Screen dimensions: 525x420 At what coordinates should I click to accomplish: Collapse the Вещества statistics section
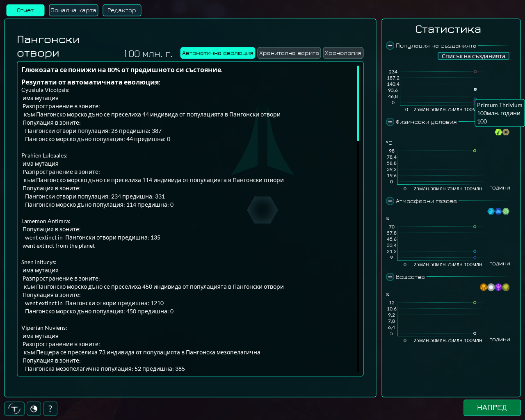390,277
